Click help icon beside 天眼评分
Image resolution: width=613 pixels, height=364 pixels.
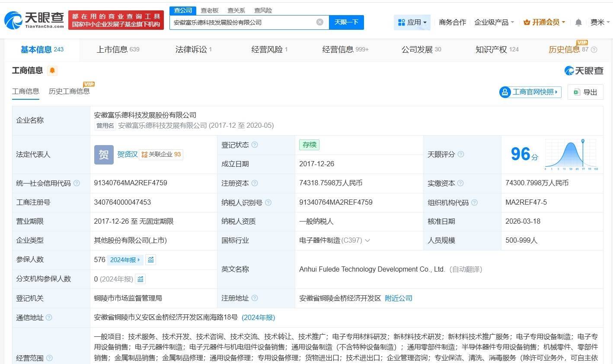pyautogui.click(x=461, y=154)
